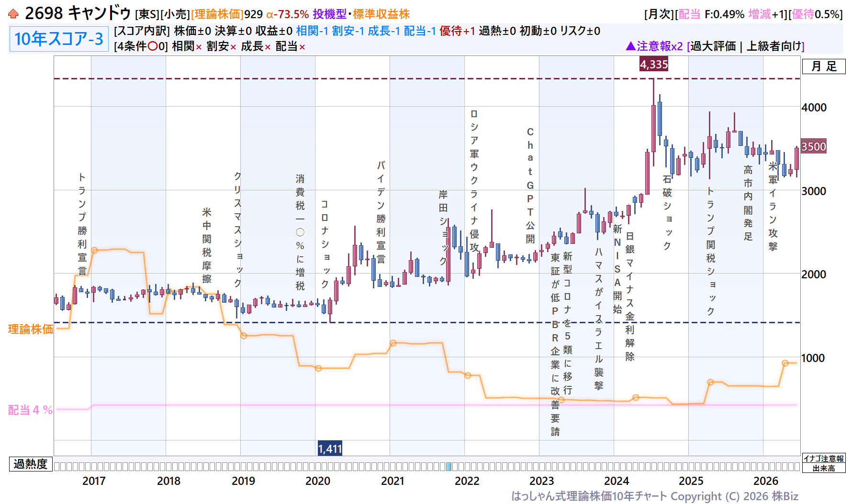The height and width of the screenshot is (504, 852).
Task: Click the red x mark after 相関
Action: pyautogui.click(x=198, y=47)
